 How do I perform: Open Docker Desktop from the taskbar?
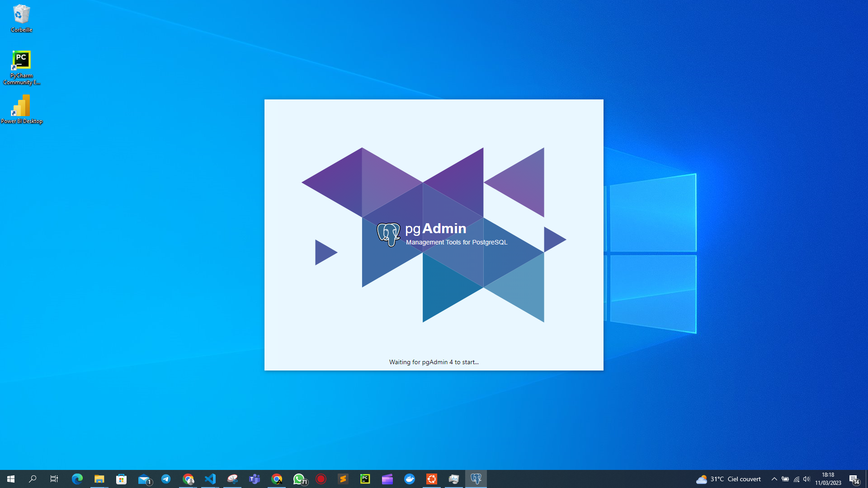pyautogui.click(x=410, y=479)
